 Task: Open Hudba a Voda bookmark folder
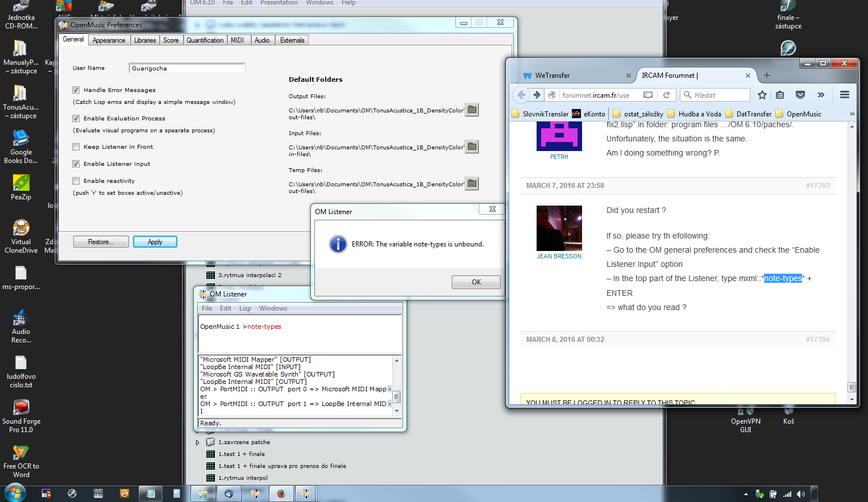coord(694,114)
